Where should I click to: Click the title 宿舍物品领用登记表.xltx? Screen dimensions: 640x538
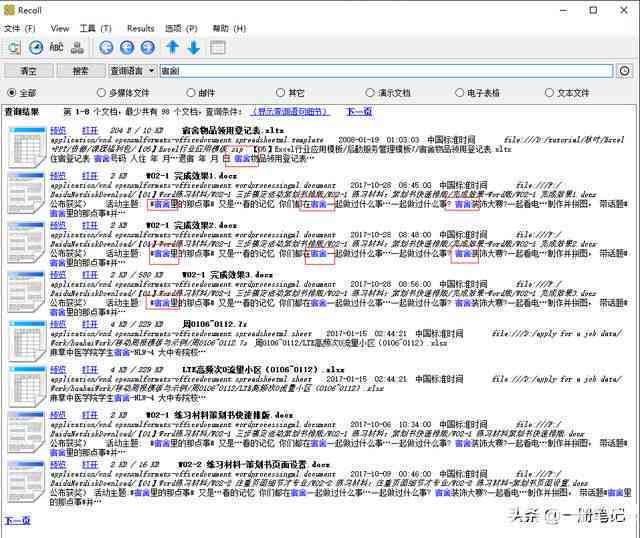coord(233,130)
